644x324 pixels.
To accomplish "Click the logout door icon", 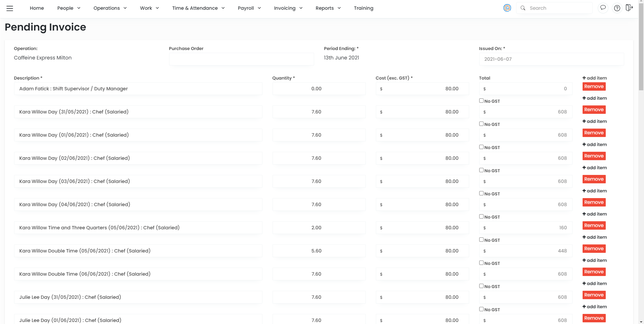I will click(x=629, y=8).
